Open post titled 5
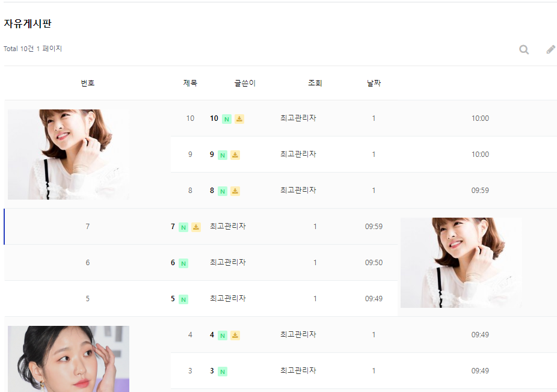 click(173, 299)
